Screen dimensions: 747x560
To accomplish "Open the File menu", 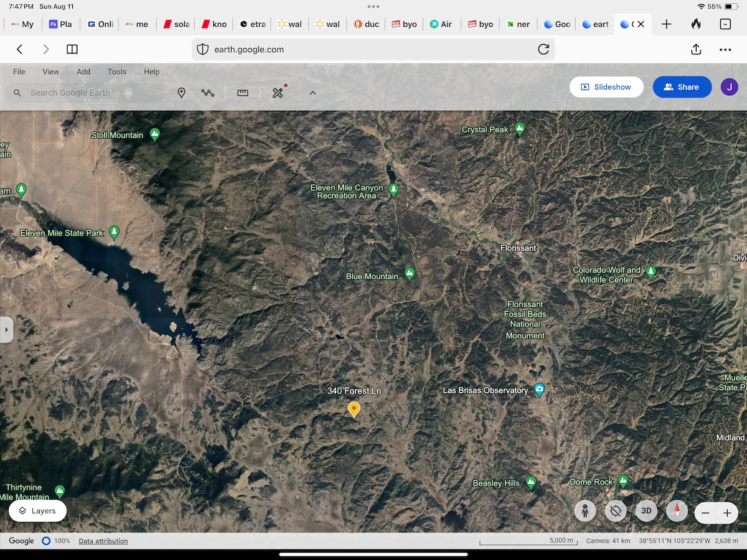I will pos(19,72).
